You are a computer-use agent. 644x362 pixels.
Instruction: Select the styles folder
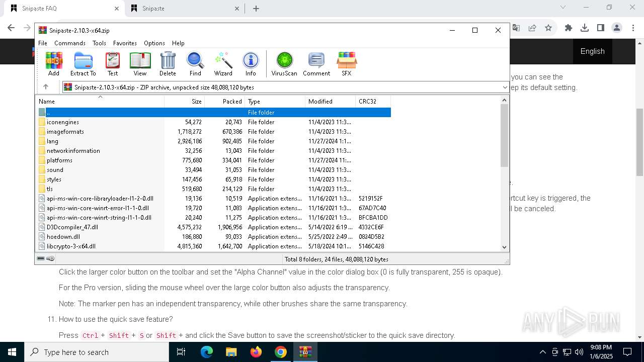pos(54,179)
